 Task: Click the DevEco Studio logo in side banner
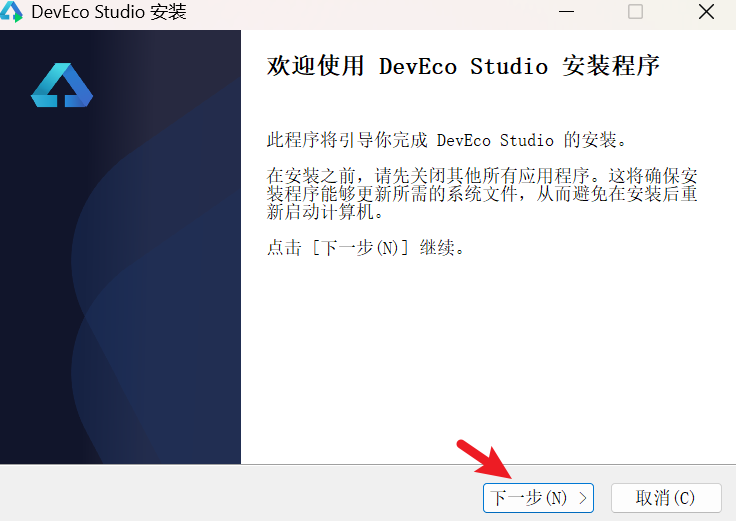tap(62, 85)
